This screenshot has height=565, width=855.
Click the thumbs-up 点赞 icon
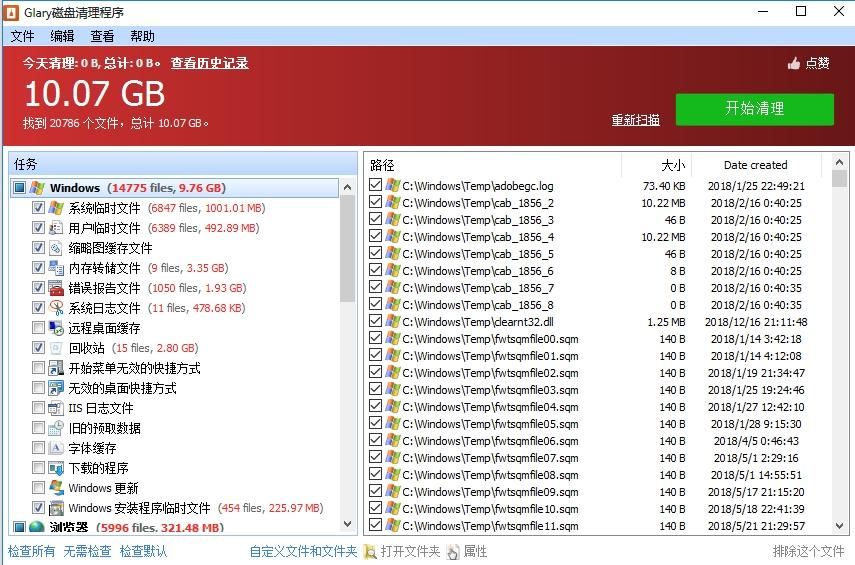[794, 63]
